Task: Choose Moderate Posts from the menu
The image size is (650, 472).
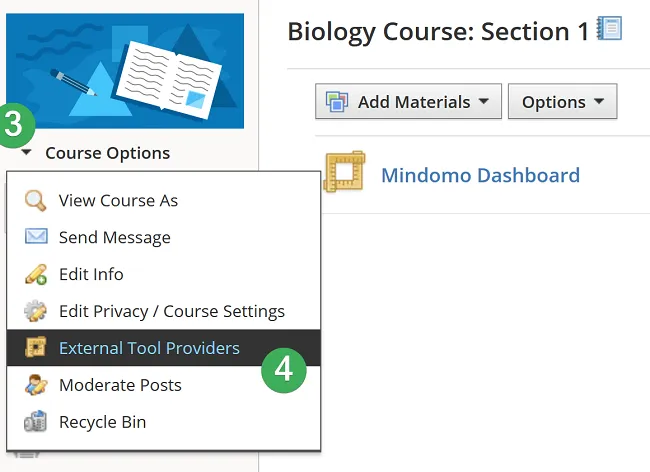Action: [x=120, y=385]
